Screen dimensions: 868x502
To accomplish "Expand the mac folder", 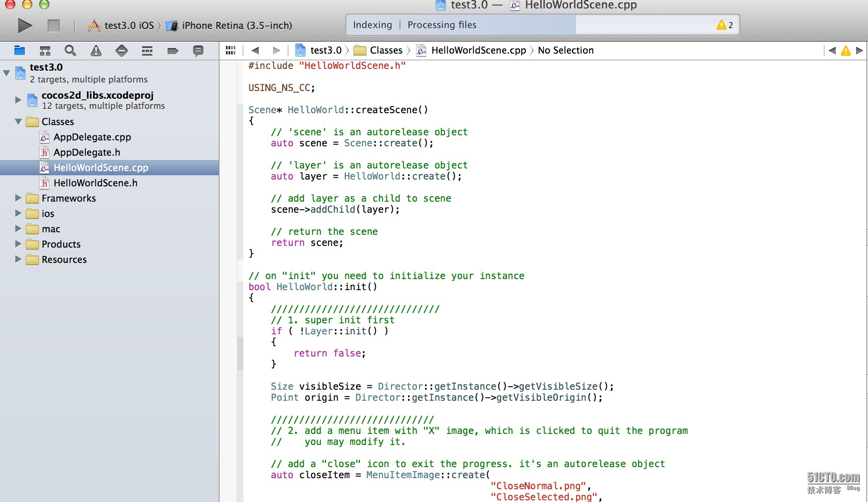I will 18,228.
